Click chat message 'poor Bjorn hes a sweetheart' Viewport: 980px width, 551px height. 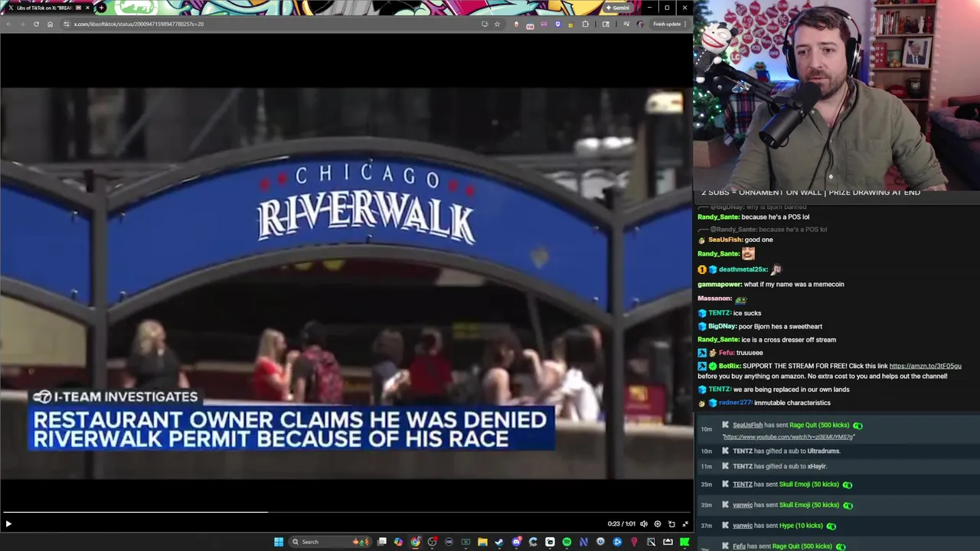coord(780,326)
